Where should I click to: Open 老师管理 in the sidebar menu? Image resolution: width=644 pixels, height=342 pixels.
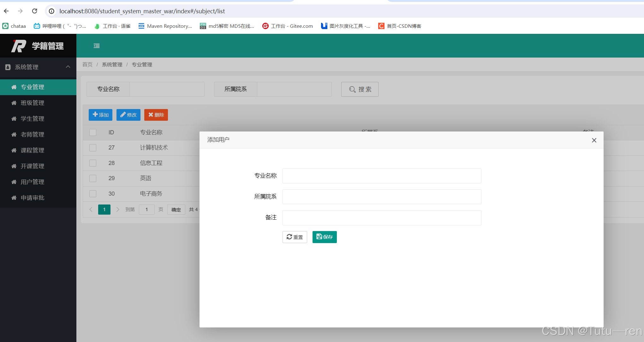point(32,135)
